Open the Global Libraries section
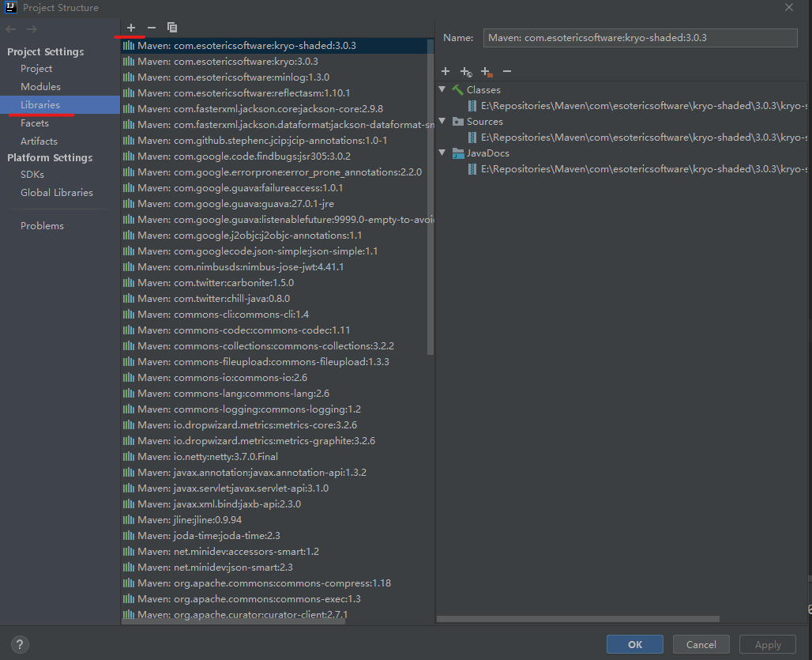The image size is (812, 660). click(x=56, y=192)
